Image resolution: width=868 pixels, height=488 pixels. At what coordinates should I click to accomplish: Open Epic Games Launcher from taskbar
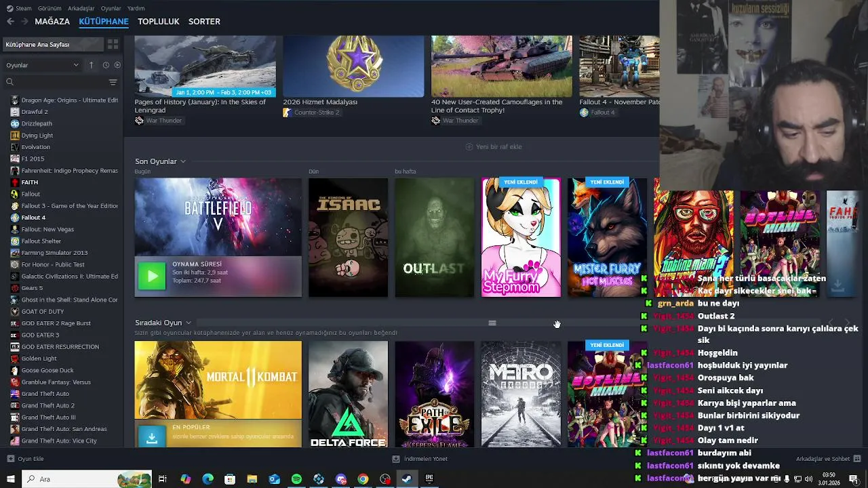pos(429,479)
